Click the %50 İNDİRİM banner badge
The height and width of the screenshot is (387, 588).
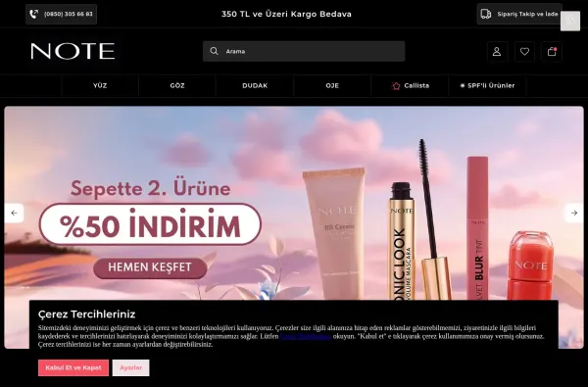pos(150,224)
